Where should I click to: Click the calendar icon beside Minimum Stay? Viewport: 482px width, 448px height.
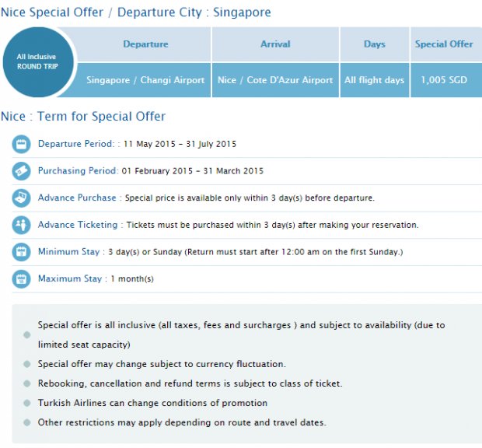[21, 252]
